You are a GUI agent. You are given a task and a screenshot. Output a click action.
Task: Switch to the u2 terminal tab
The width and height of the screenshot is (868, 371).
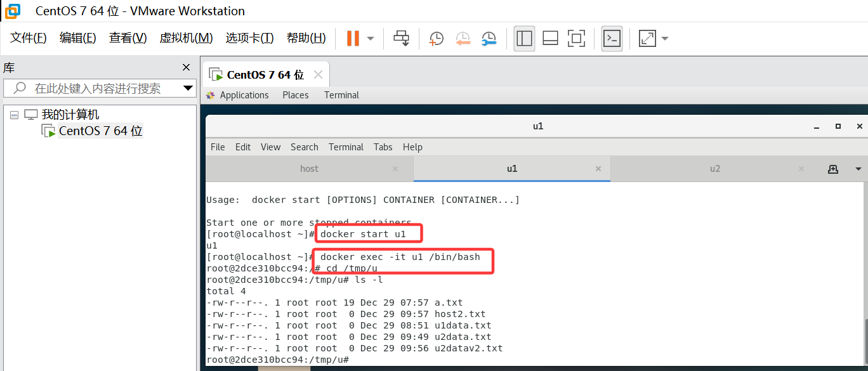click(x=715, y=168)
